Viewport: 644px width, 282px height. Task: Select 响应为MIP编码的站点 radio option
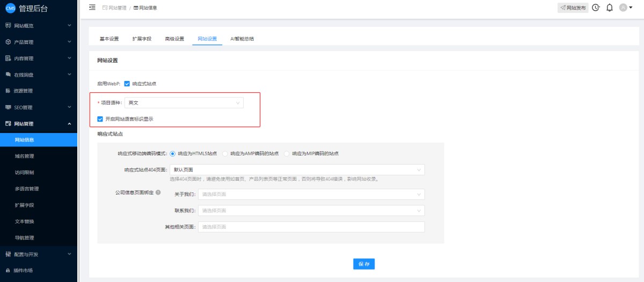click(287, 153)
